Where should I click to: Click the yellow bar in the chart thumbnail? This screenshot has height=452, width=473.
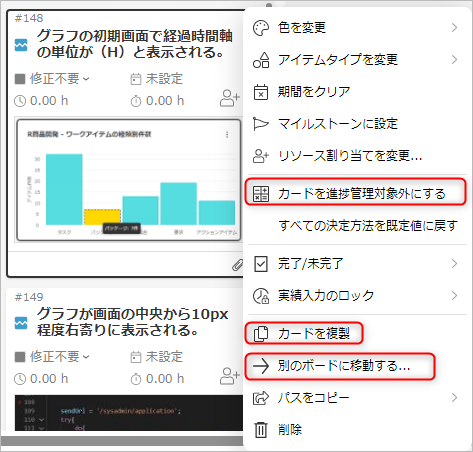[x=102, y=217]
